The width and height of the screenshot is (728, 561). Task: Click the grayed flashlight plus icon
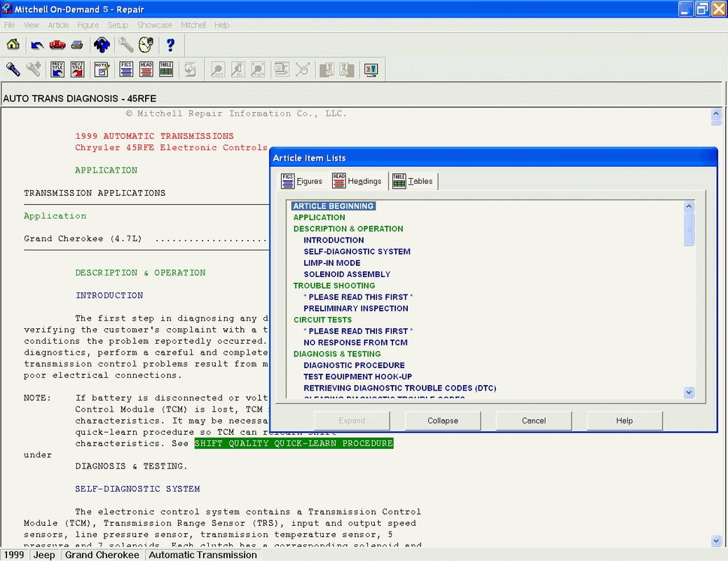click(34, 69)
